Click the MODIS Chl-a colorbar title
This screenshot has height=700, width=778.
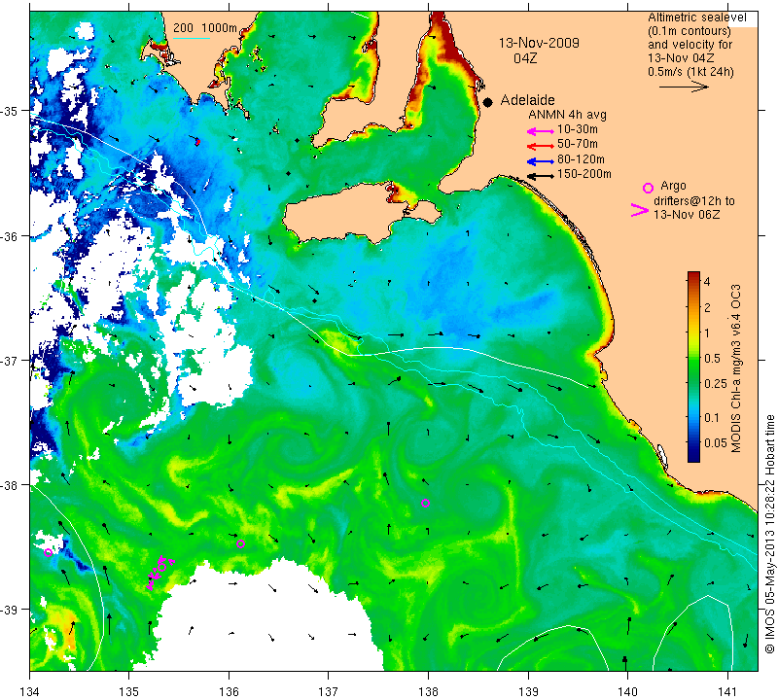click(736, 368)
